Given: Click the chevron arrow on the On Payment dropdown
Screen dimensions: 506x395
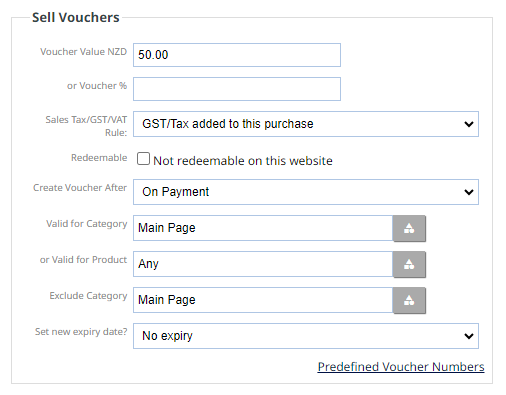Looking at the screenshot, I should [469, 192].
